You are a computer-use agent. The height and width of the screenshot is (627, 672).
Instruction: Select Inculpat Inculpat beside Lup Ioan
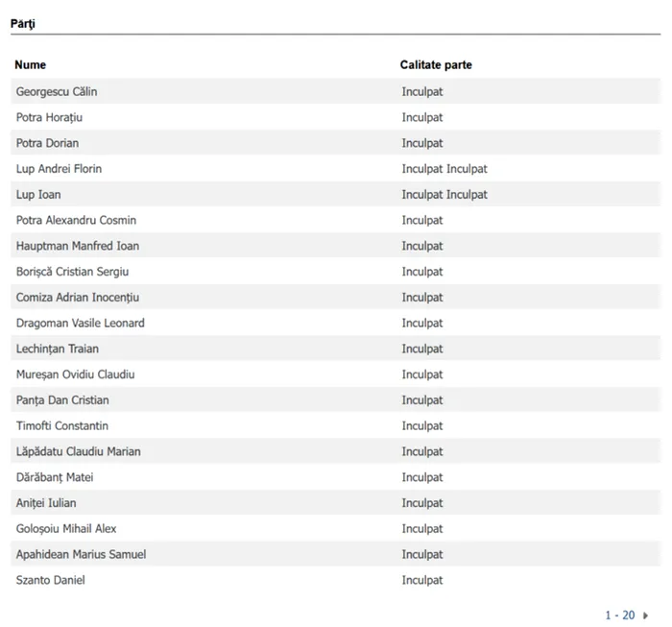coord(444,195)
